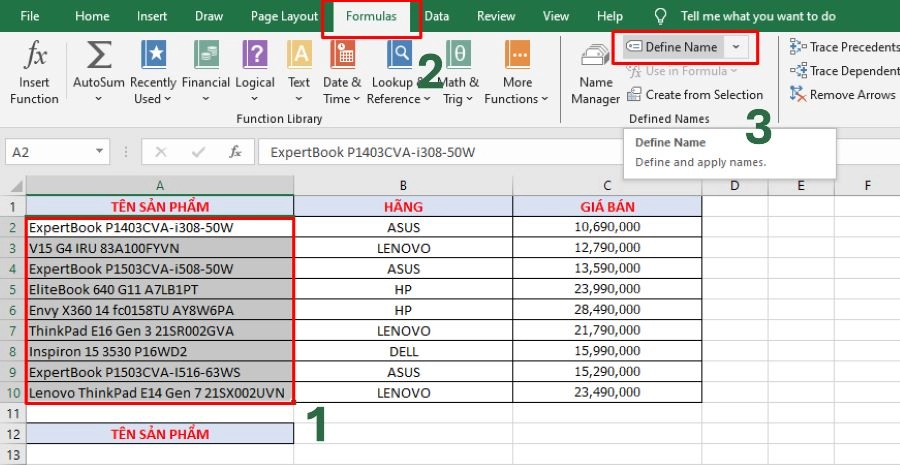
Task: Click Create from Selection
Action: click(695, 95)
